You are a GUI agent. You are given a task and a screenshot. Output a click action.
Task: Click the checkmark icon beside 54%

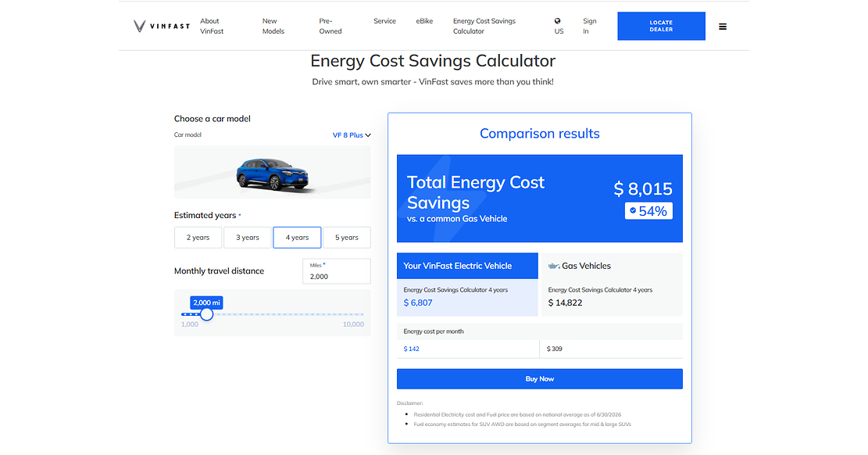pos(633,210)
